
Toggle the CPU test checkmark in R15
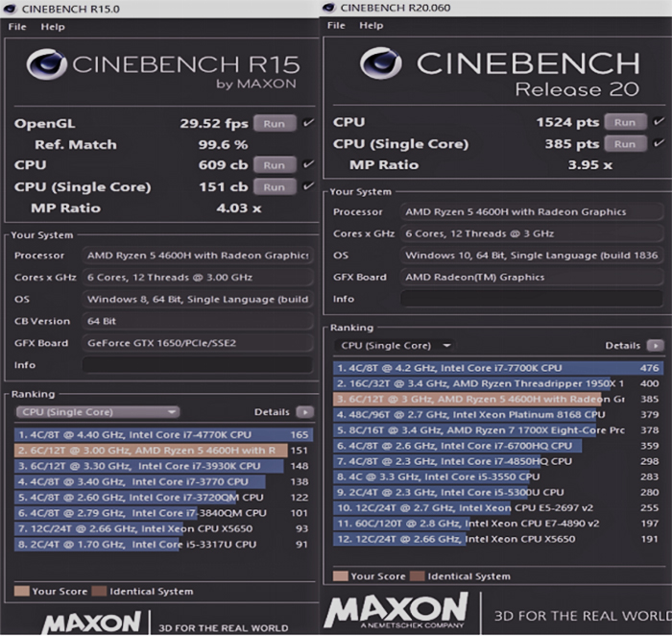(308, 164)
